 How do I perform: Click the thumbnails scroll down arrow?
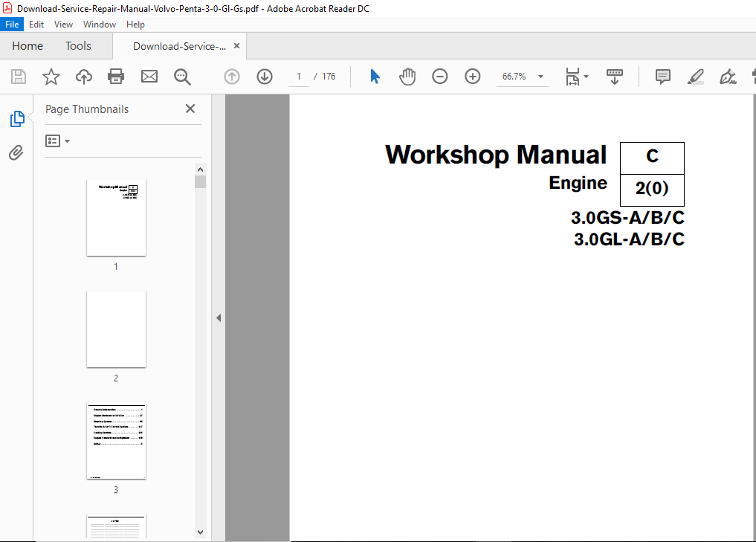pyautogui.click(x=201, y=532)
